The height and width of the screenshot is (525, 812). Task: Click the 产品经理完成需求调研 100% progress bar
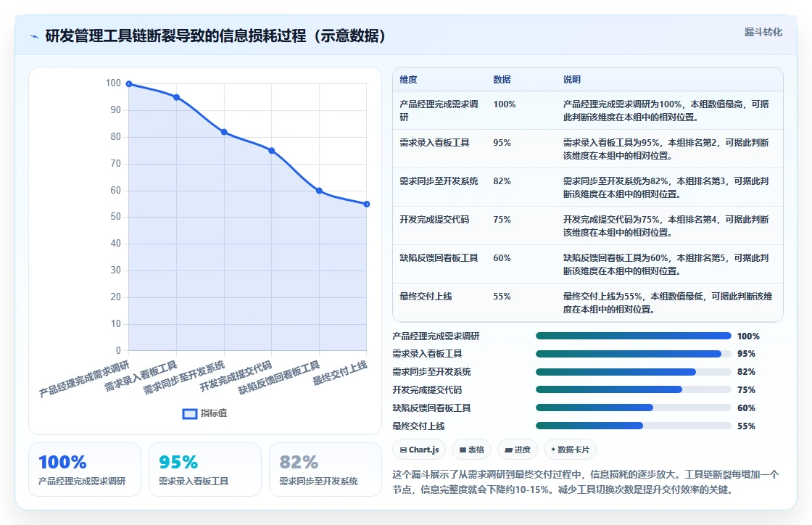pos(634,336)
